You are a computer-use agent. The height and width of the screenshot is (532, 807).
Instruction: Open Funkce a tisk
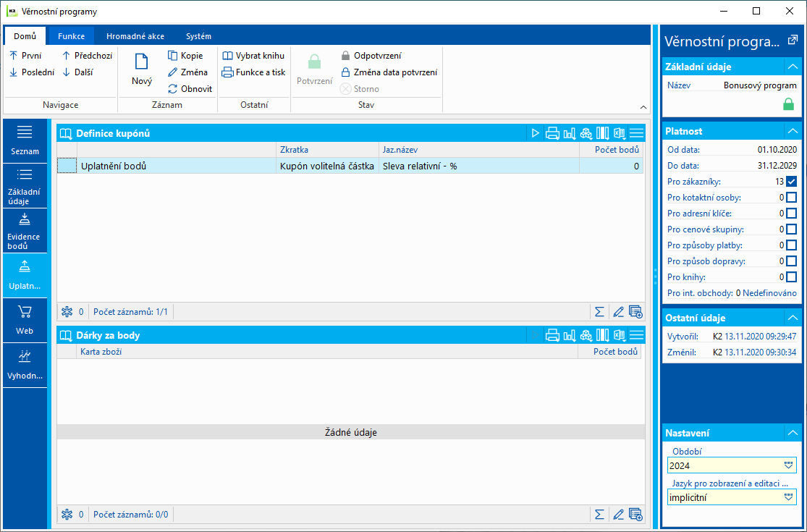[253, 72]
